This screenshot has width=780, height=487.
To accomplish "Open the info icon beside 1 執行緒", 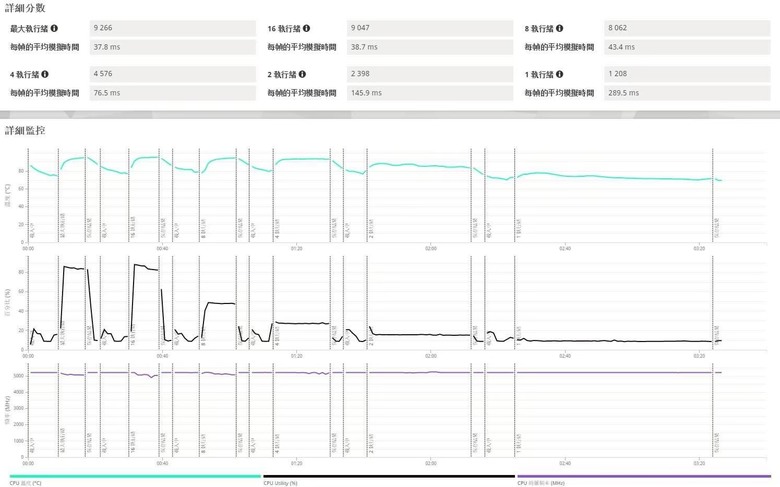I will click(560, 74).
